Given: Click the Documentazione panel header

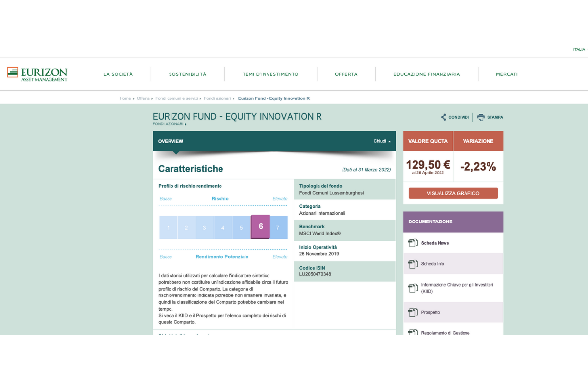Looking at the screenshot, I should tap(453, 222).
